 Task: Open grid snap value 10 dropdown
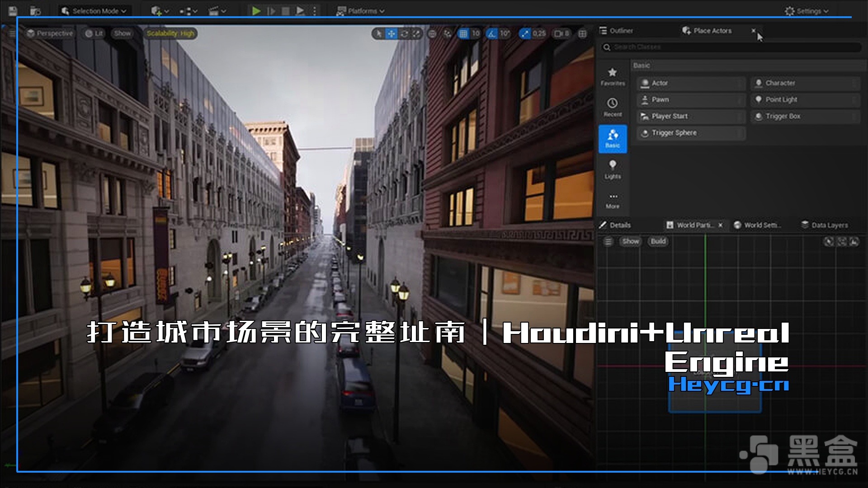click(x=476, y=33)
